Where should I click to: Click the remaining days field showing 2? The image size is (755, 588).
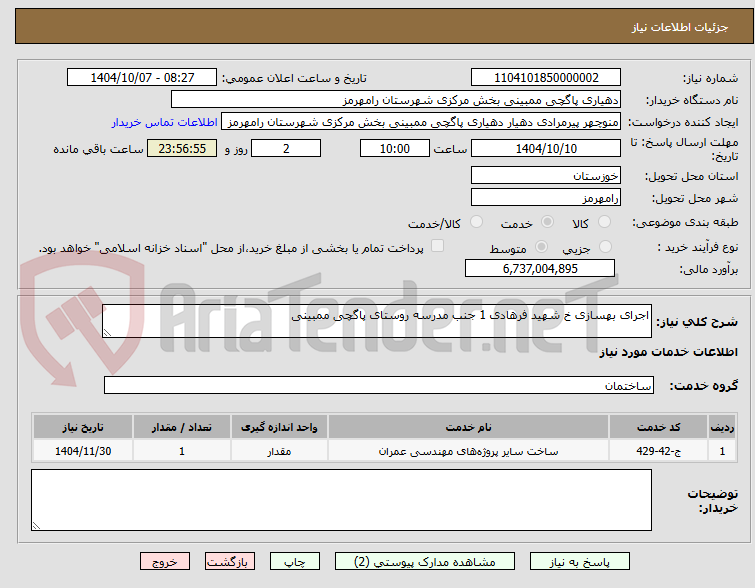pos(286,148)
